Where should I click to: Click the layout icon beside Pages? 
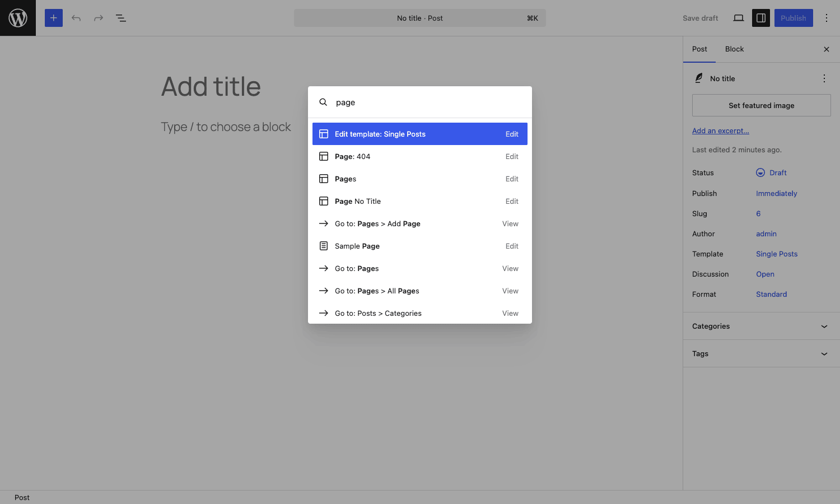click(324, 179)
